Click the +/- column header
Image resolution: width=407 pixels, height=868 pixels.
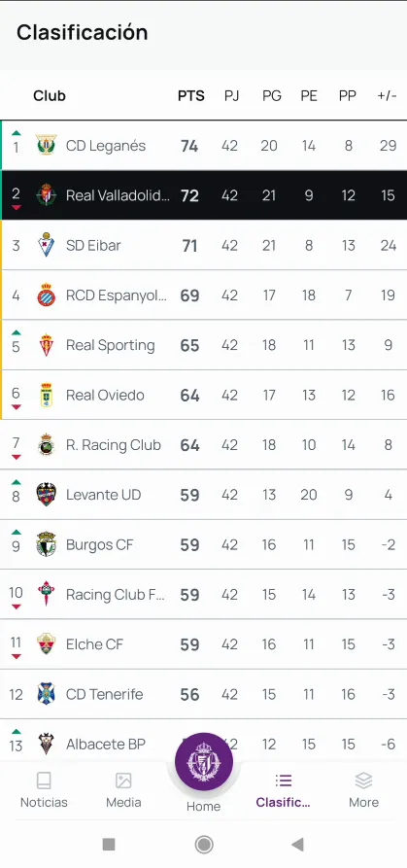point(388,96)
